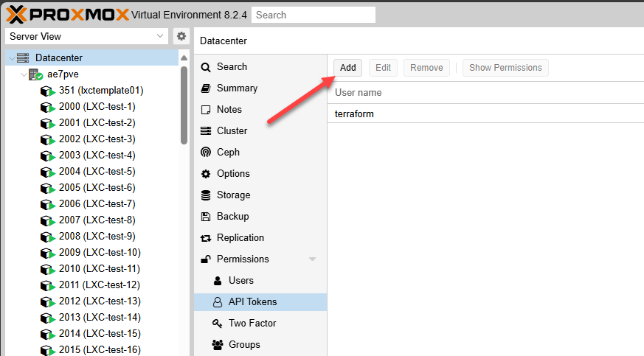Click the Replication arrows icon
644x356 pixels.
point(206,238)
